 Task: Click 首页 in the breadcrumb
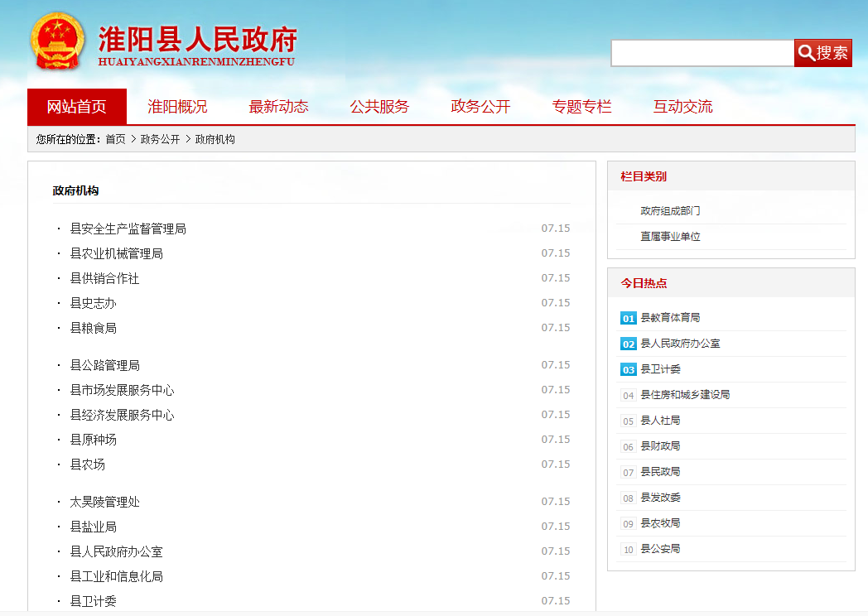click(x=115, y=140)
